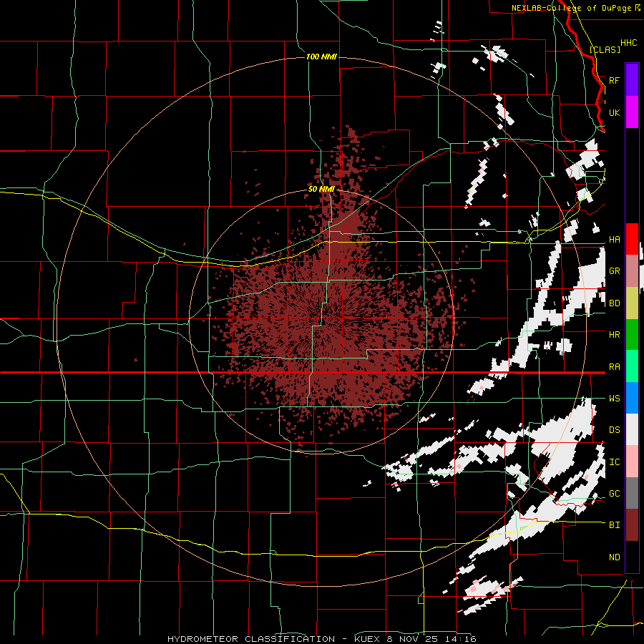Click the 50 NMI range ring label

[321, 189]
